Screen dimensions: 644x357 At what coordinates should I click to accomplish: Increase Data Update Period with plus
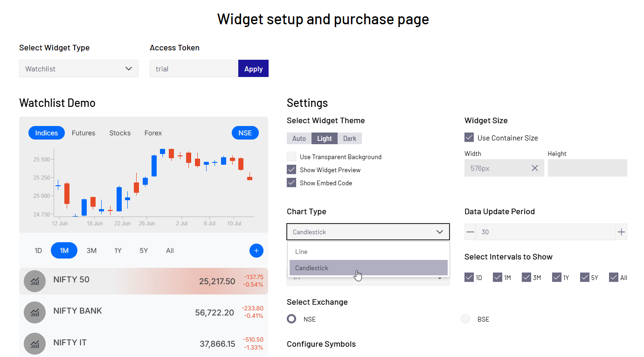(x=621, y=232)
